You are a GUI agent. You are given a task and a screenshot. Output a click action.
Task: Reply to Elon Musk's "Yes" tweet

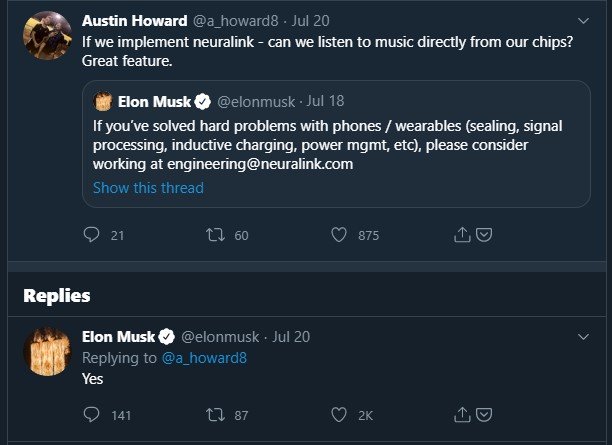[92, 414]
